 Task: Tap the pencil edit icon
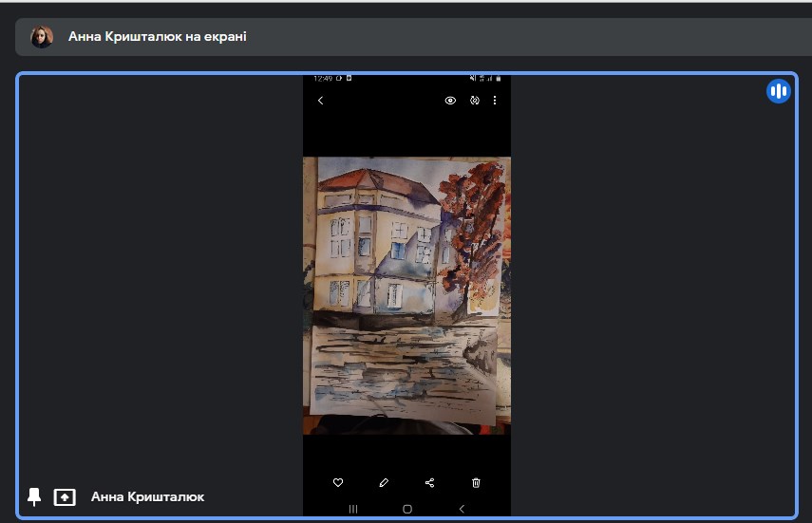click(384, 482)
